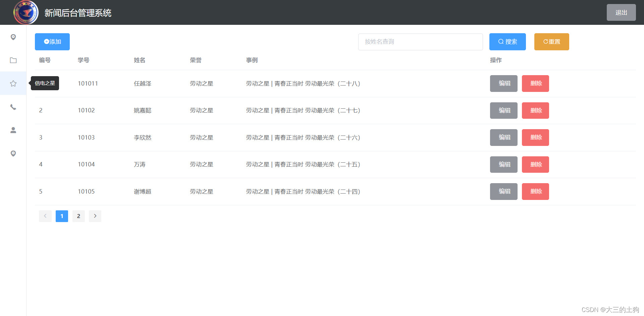Click the 新闻后台管理系统 title
The width and height of the screenshot is (644, 316).
tap(78, 13)
